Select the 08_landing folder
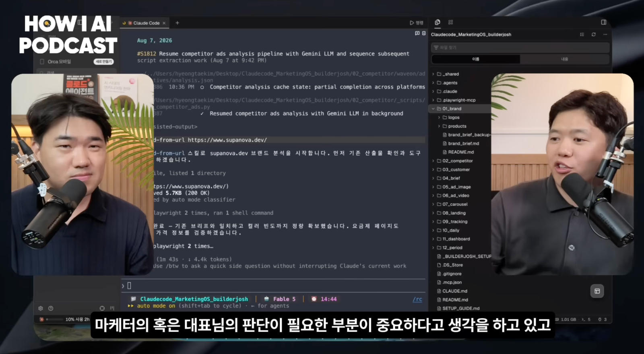Image resolution: width=644 pixels, height=354 pixels. pyautogui.click(x=454, y=213)
